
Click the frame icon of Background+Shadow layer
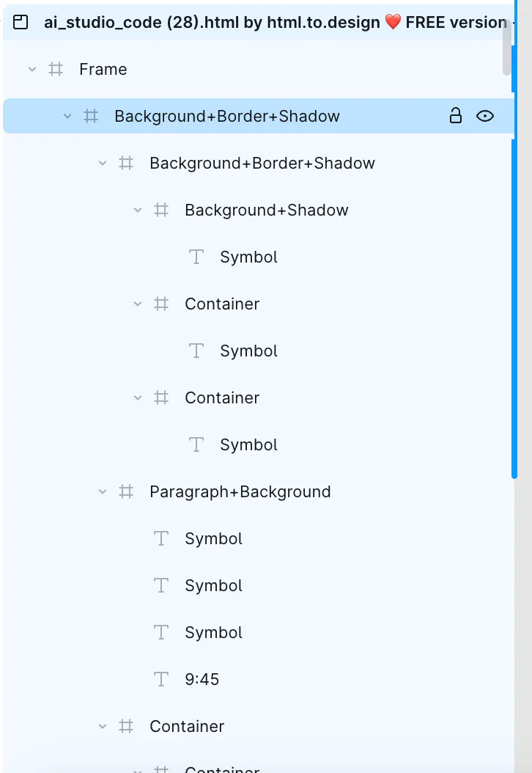[x=161, y=210]
